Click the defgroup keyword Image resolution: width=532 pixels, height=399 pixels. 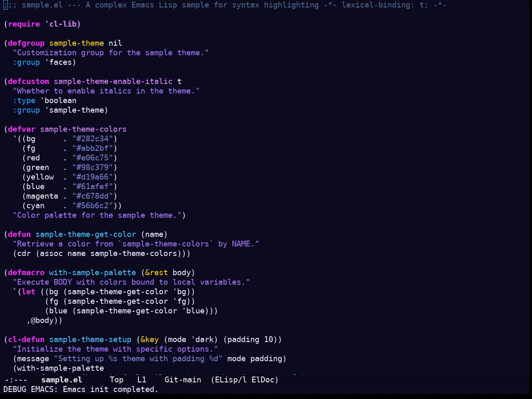[26, 43]
